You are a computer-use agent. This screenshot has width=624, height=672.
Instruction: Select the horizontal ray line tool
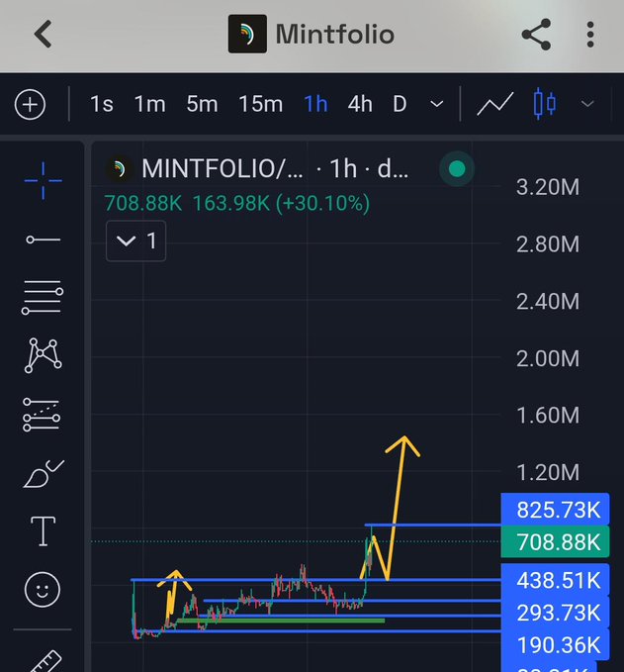(x=43, y=240)
